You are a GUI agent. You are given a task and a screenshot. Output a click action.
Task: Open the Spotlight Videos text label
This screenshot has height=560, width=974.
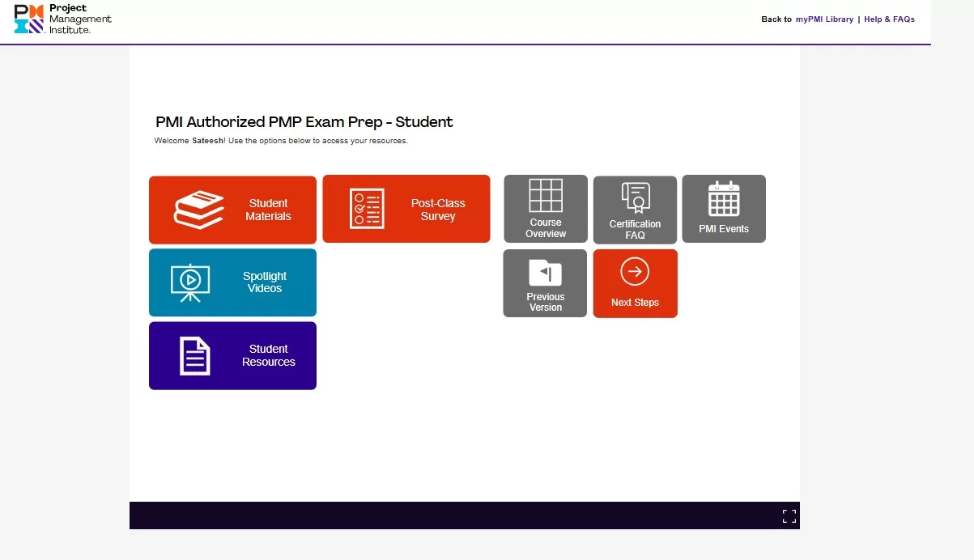[265, 282]
